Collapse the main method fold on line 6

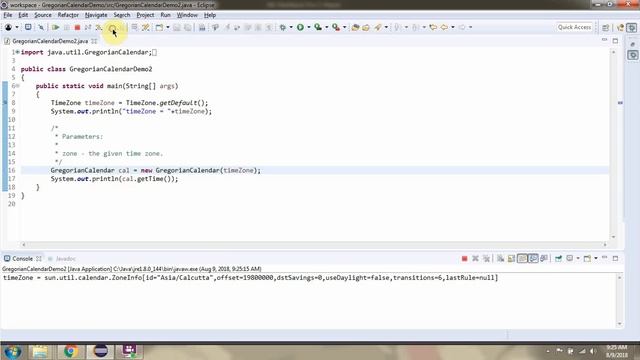18,86
